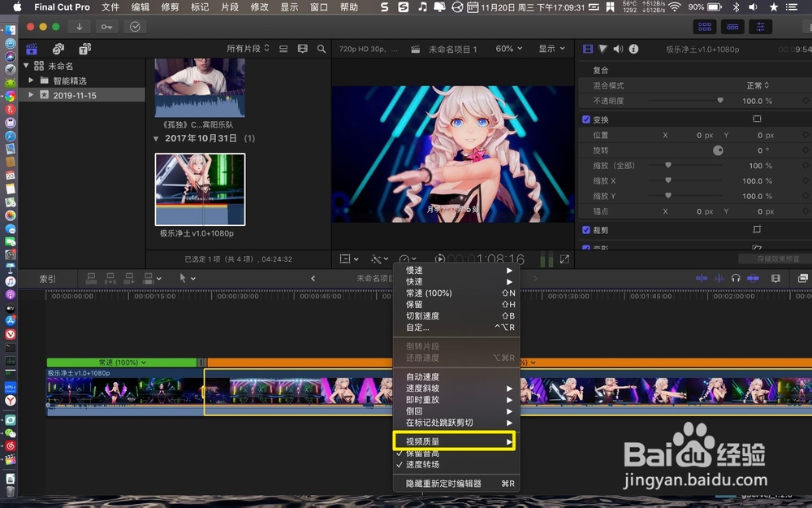
Task: Append clip to storyline button
Action: [x=129, y=278]
